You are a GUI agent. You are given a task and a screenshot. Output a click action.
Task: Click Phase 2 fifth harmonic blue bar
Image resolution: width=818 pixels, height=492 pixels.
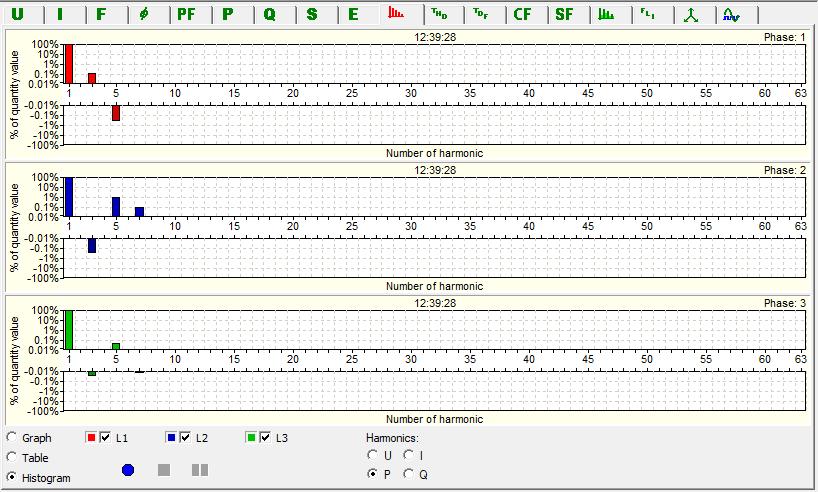tap(116, 207)
